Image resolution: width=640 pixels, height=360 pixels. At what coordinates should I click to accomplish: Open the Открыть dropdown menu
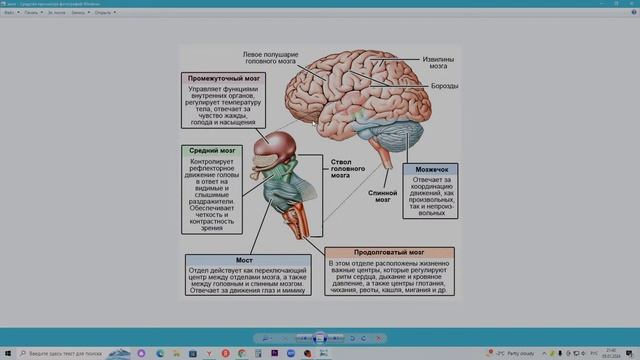tap(105, 12)
